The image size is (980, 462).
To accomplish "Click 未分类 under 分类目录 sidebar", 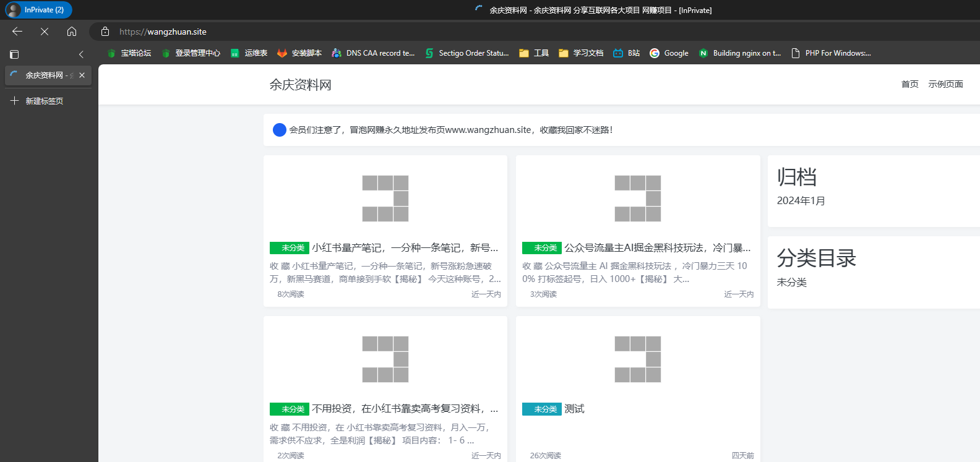I will [x=792, y=283].
